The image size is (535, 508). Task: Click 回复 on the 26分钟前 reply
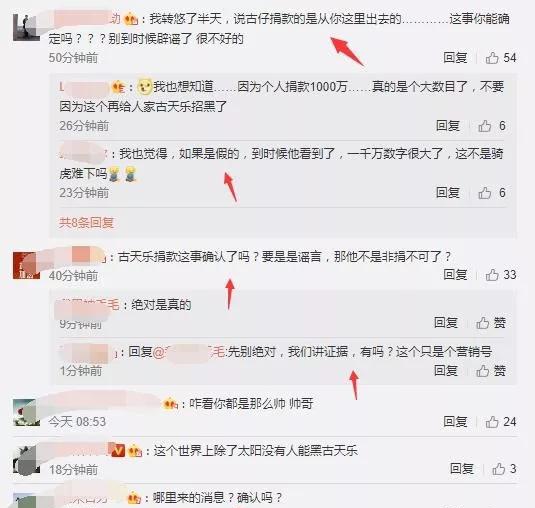(448, 126)
